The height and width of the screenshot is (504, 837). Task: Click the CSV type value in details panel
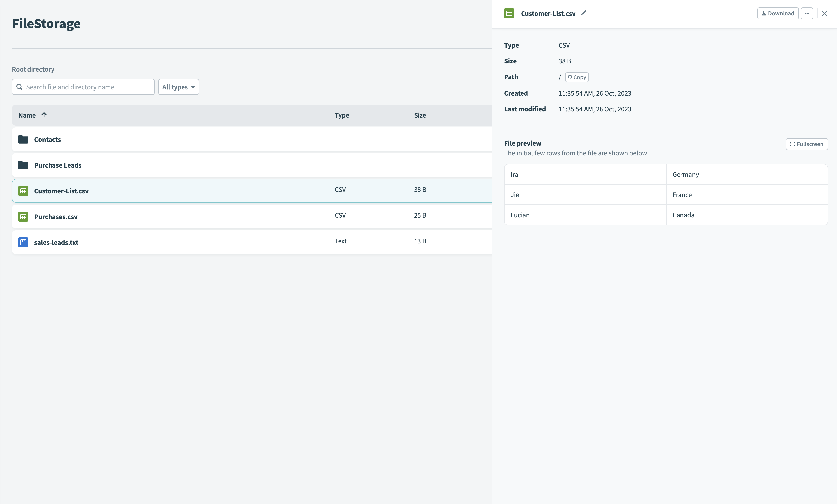tap(564, 46)
